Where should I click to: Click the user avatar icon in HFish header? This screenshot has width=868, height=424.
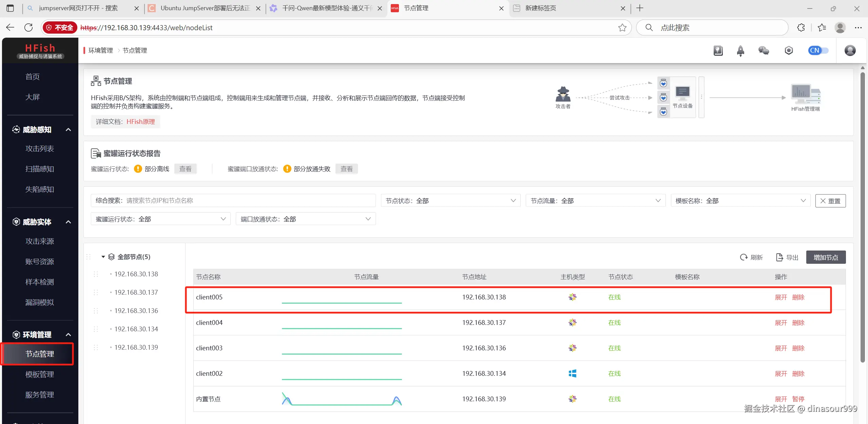tap(850, 51)
